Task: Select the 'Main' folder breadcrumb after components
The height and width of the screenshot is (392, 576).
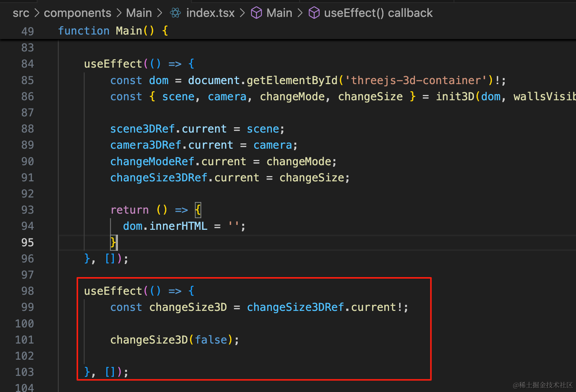Action: (x=139, y=13)
